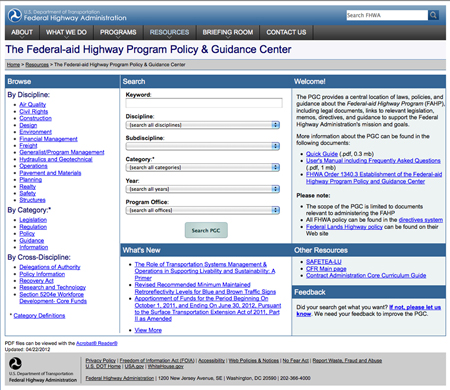
Task: Open the RESOURCES menu
Action: (x=169, y=32)
